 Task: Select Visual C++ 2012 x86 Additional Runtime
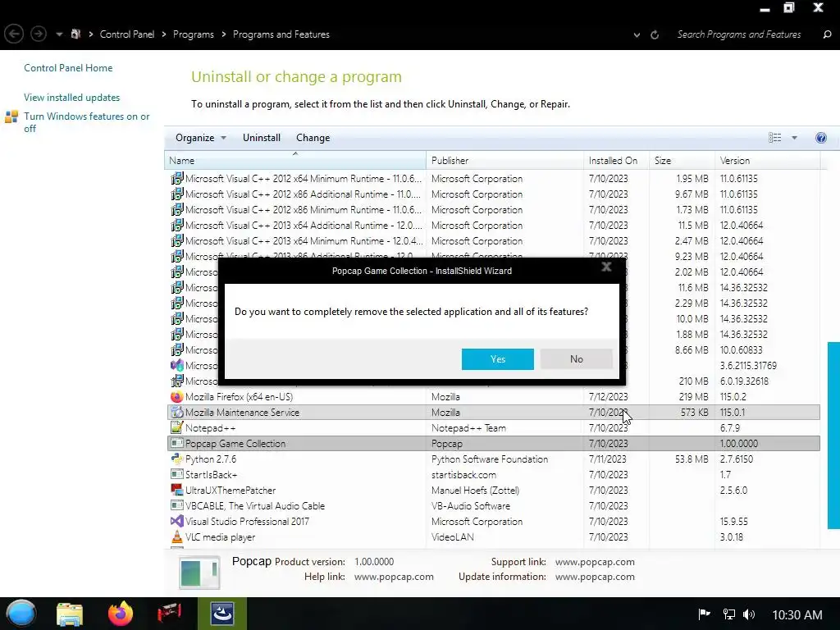pos(492,194)
